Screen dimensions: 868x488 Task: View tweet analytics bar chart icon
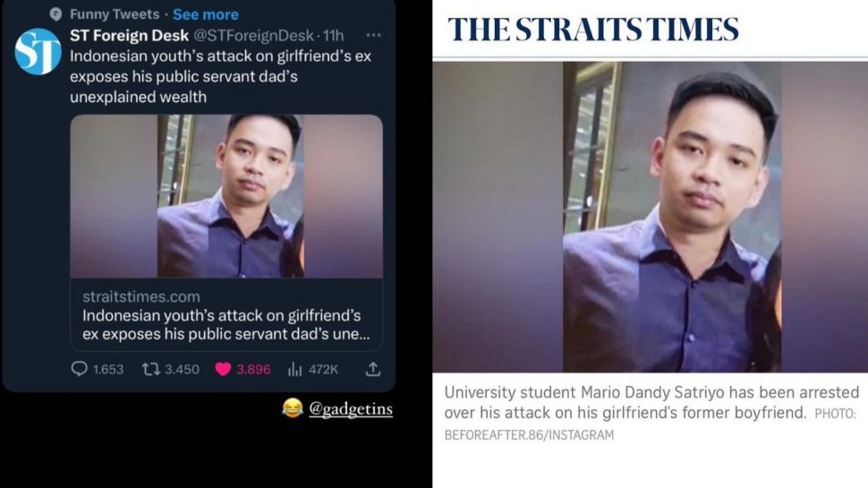[294, 370]
